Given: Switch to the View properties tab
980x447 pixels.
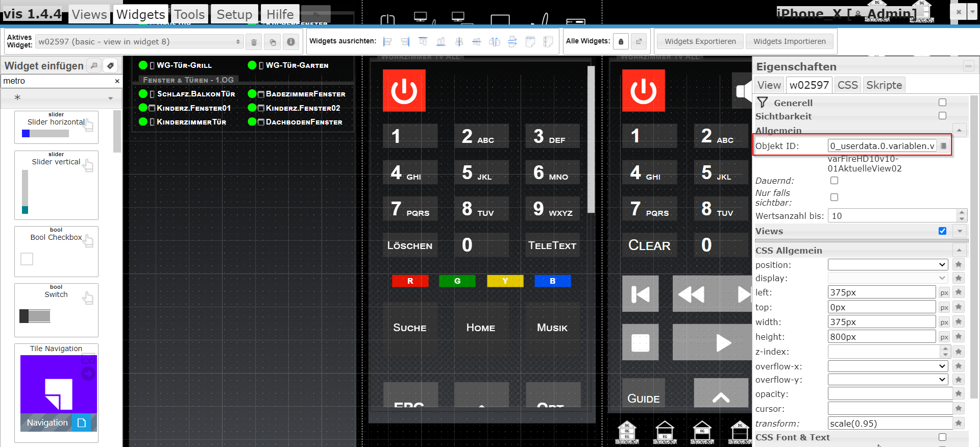Looking at the screenshot, I should point(769,85).
